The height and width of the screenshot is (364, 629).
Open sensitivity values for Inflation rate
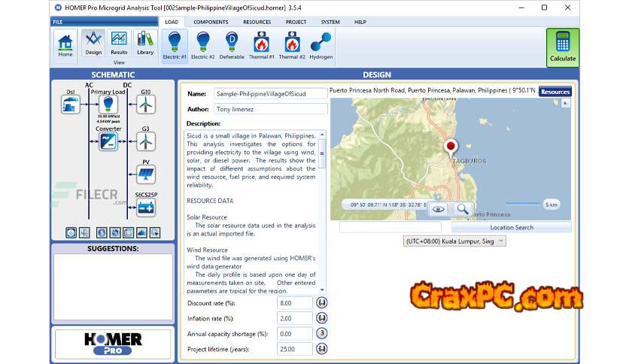pos(322,318)
